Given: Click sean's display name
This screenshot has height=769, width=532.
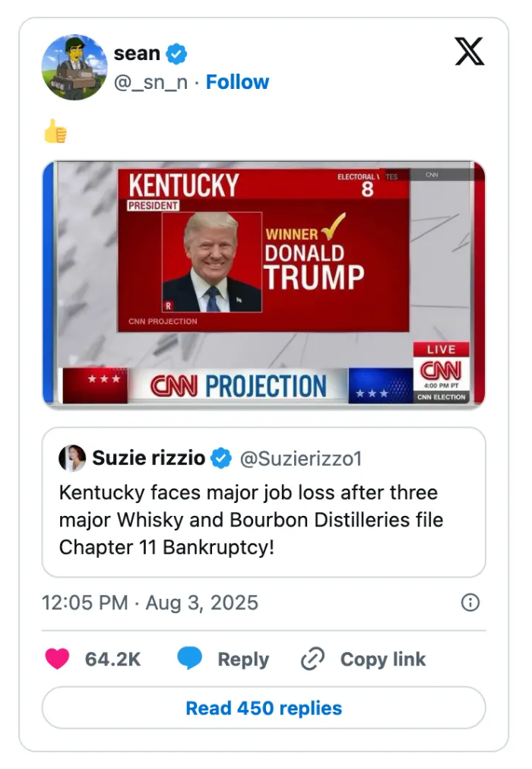Looking at the screenshot, I should coord(136,52).
